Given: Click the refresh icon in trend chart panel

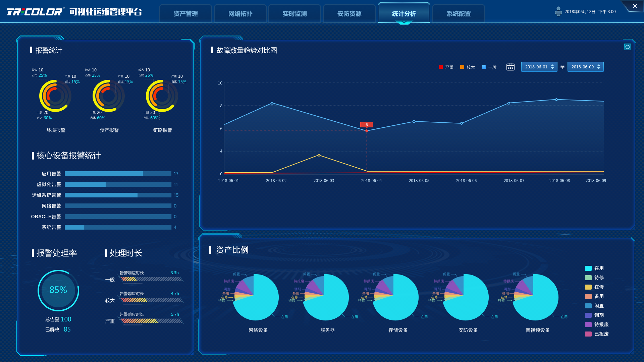Looking at the screenshot, I should click(x=628, y=47).
